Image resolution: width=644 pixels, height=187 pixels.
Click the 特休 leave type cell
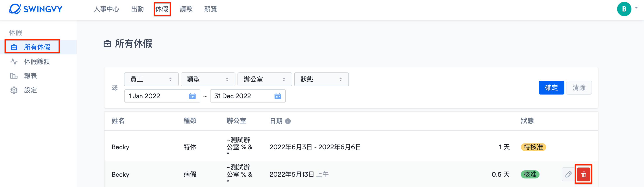click(x=190, y=147)
